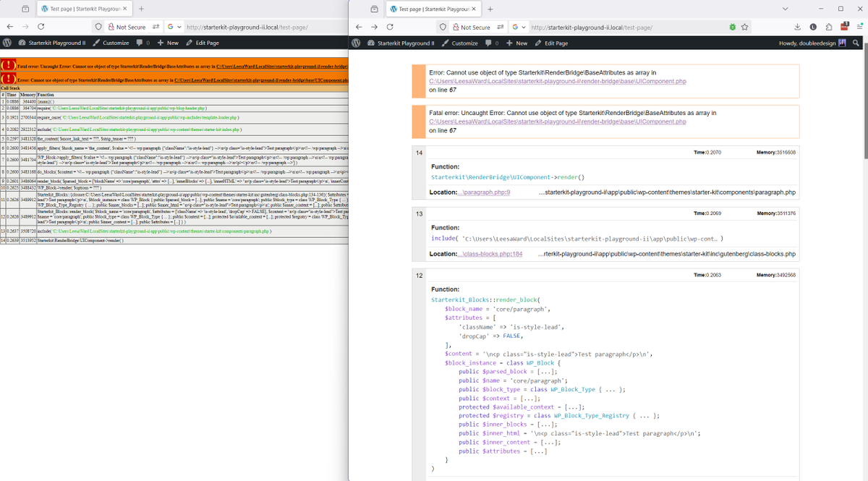Go back in the right browser window

coord(359,27)
